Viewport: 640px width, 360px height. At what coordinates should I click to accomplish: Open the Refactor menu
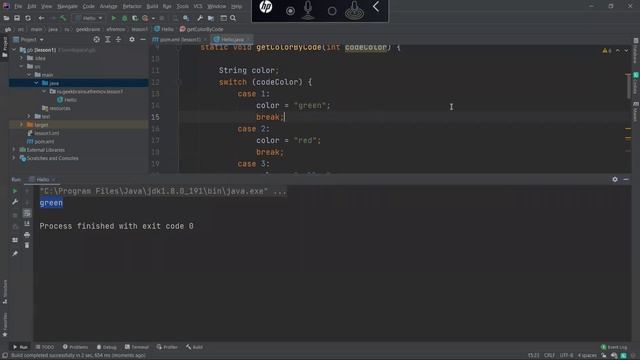point(132,6)
